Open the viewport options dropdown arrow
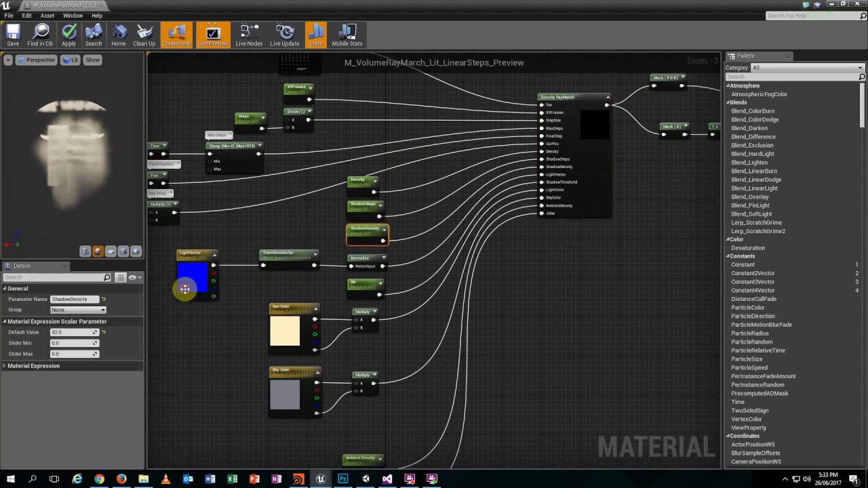Image resolution: width=868 pixels, height=488 pixels. click(7, 60)
